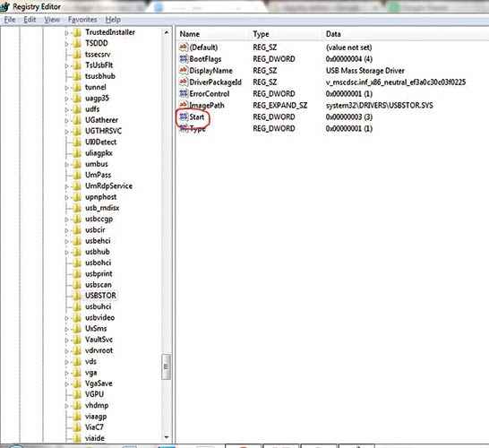This screenshot has height=448, width=489.
Task: Sort by the Name column header
Action: (190, 34)
